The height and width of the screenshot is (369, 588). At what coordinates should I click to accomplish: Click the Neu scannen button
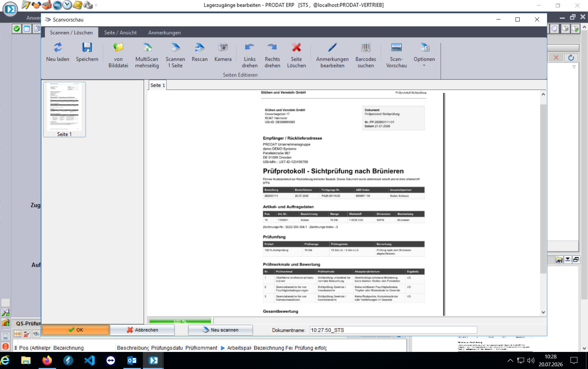coord(220,330)
